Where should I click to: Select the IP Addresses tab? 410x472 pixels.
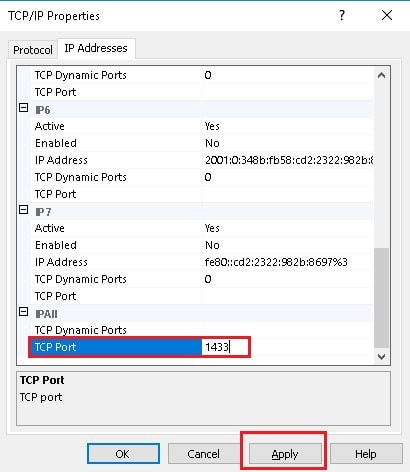(96, 48)
